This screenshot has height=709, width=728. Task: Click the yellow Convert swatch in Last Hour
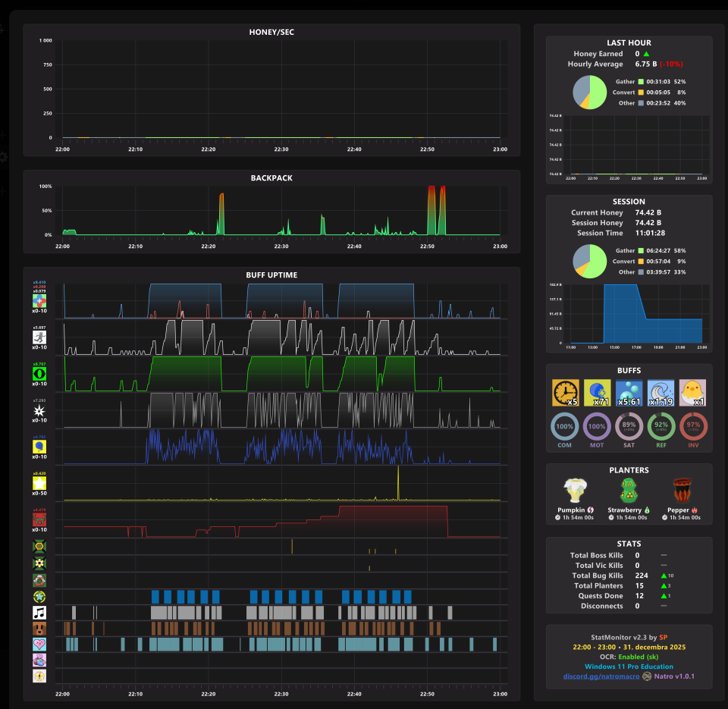pos(642,93)
